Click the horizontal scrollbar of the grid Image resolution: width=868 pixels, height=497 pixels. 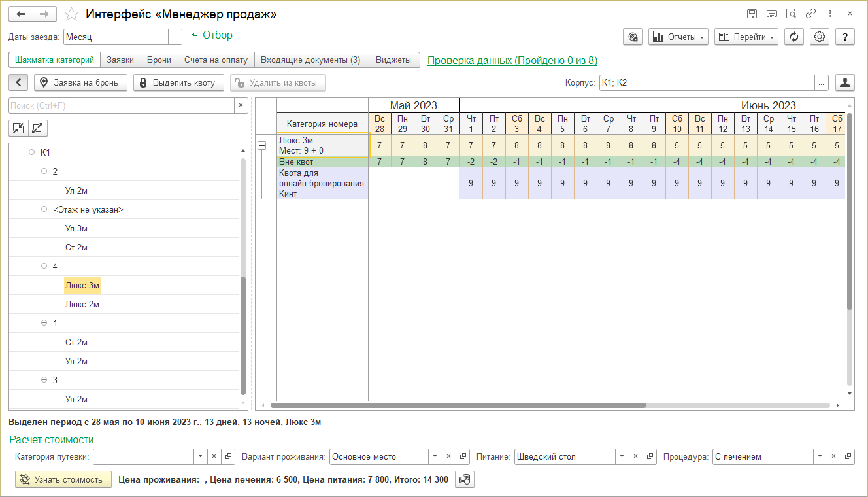[458, 405]
